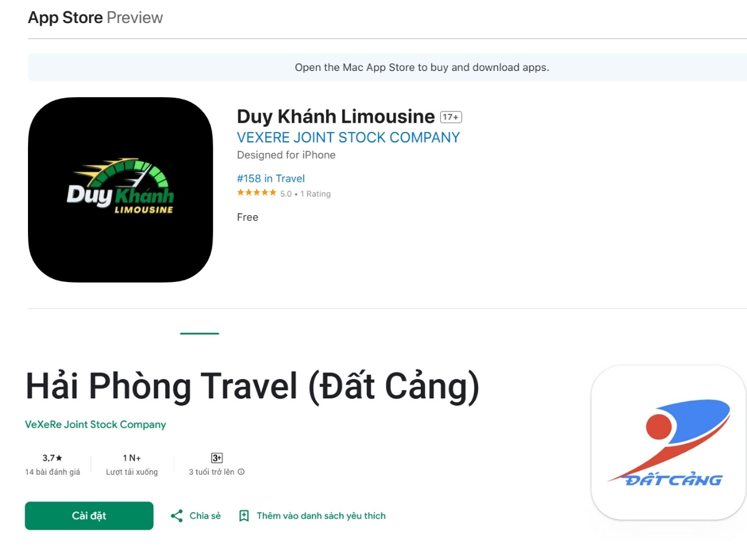Image resolution: width=747 pixels, height=560 pixels.
Task: Click the info icon next to 3 tuổi trở lên
Action: click(241, 472)
